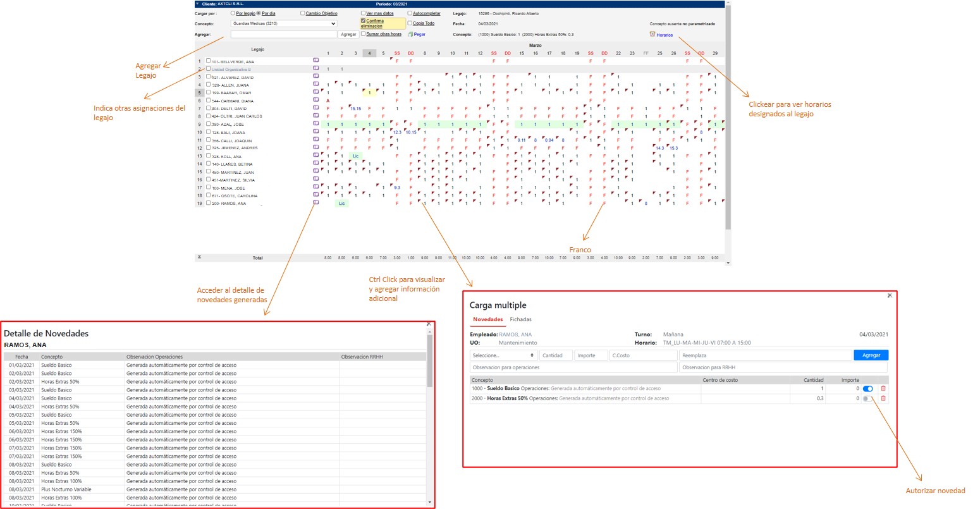
Task: Click detail icon in ADAL, JOSE row
Action: pos(316,124)
